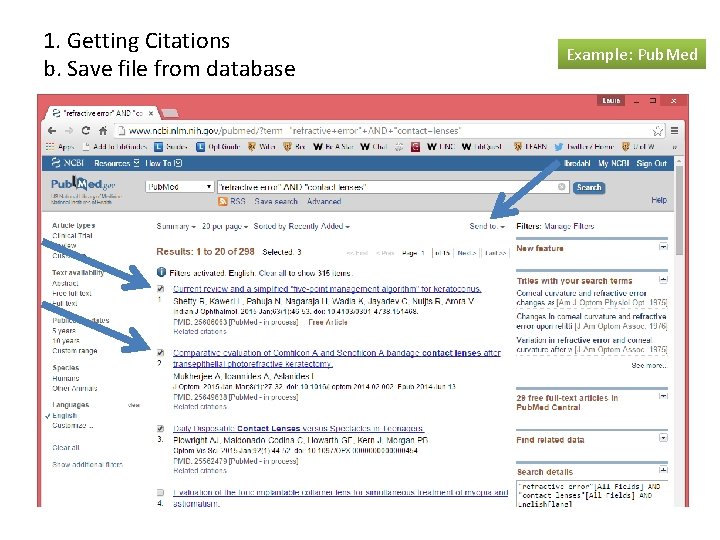Image resolution: width=720 pixels, height=540 pixels.
Task: Check the fourth result about collamer lens
Action: pyautogui.click(x=160, y=492)
